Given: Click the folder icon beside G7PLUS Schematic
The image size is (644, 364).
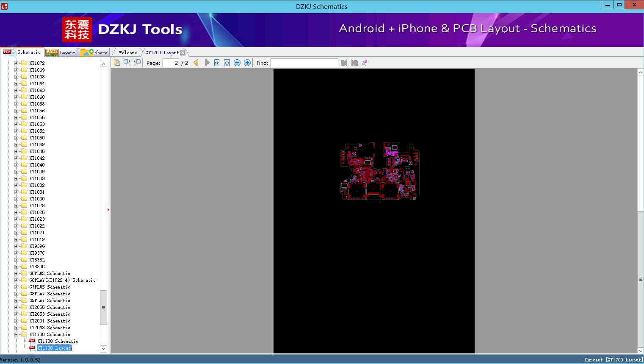Looking at the screenshot, I should coord(24,287).
